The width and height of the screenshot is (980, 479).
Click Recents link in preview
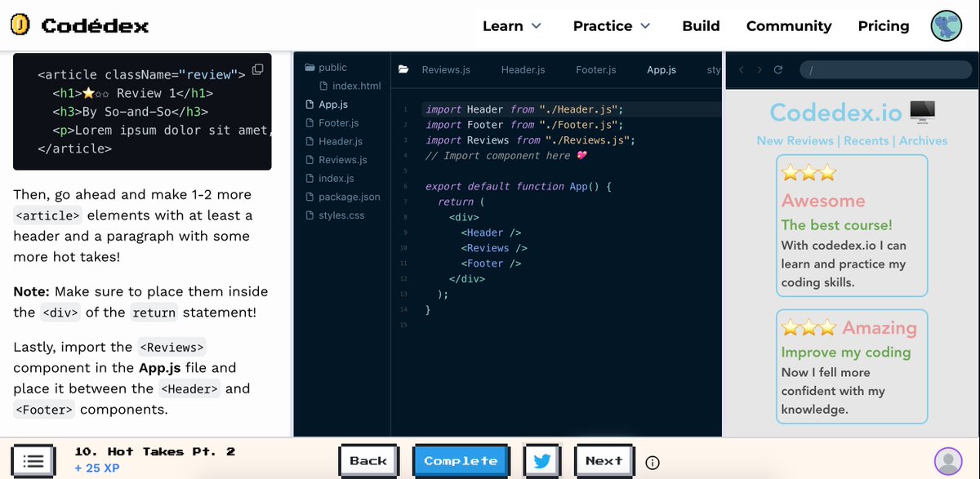point(866,140)
